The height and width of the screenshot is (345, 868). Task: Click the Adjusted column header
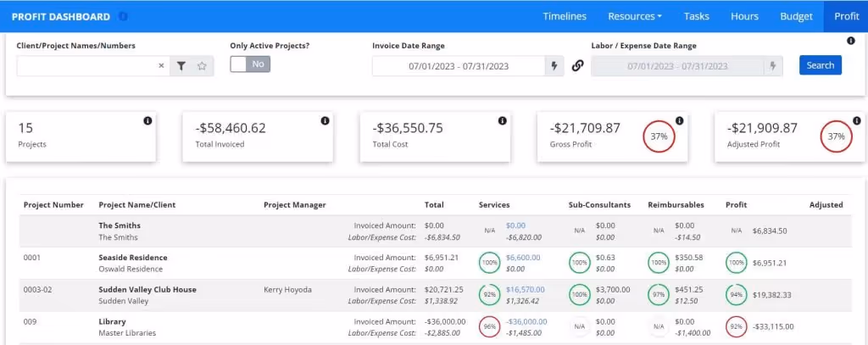click(x=826, y=205)
